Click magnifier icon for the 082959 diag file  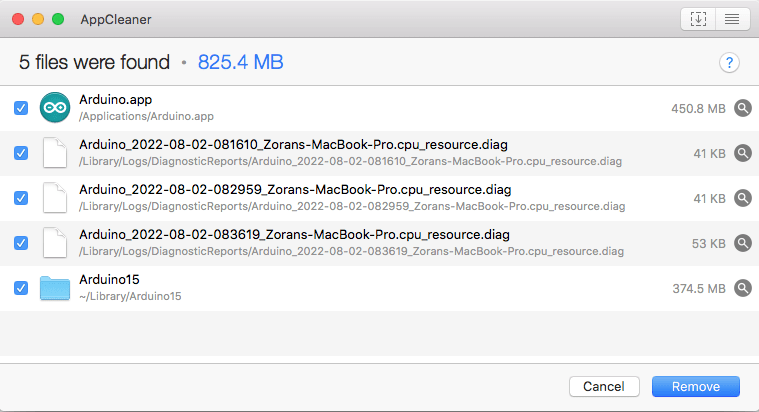[x=743, y=198]
